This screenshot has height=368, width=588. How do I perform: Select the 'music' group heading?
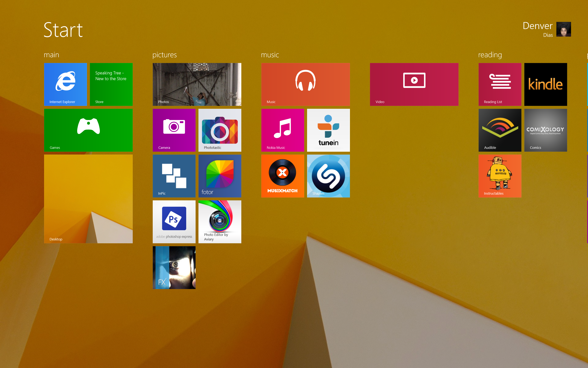coord(270,55)
